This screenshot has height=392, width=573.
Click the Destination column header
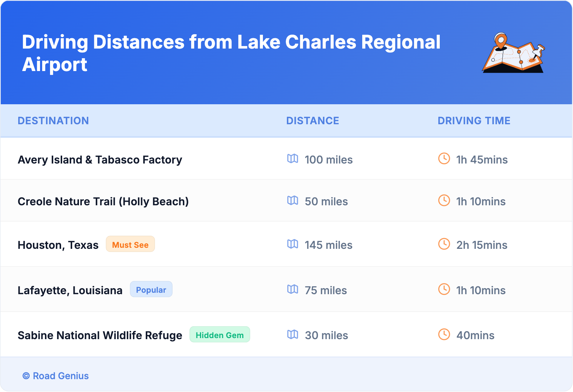[53, 121]
